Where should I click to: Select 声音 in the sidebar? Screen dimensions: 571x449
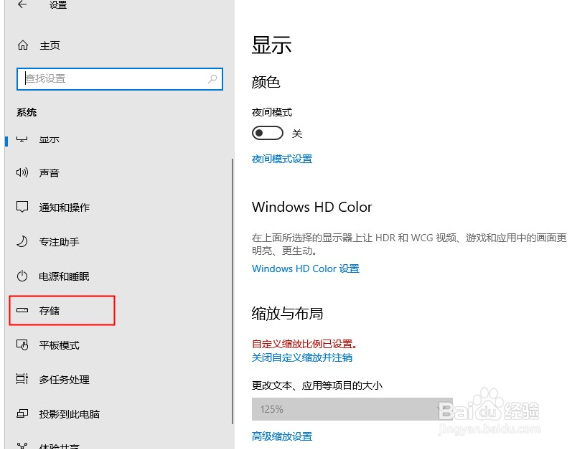tap(49, 173)
